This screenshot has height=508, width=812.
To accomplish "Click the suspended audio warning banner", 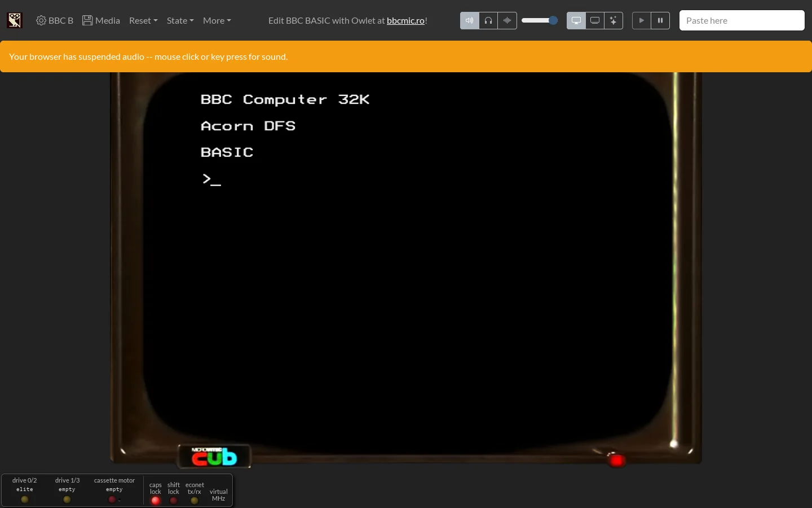I will [x=406, y=56].
